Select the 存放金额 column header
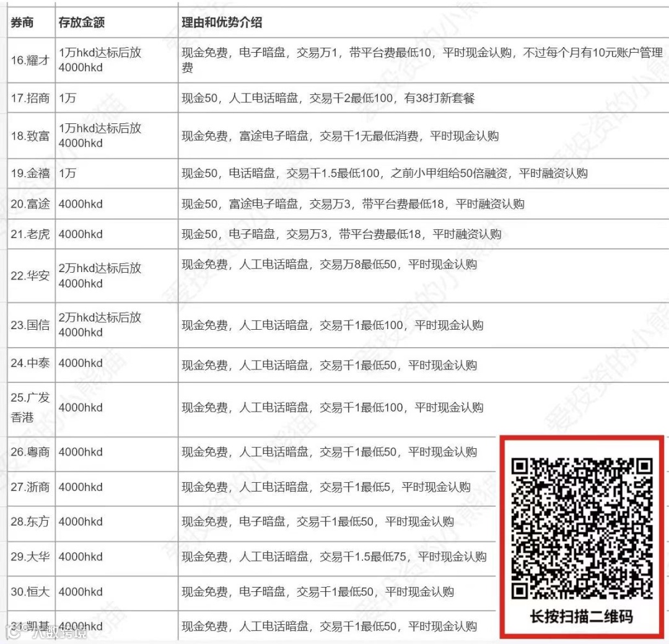This screenshot has height=644, width=669. (x=82, y=22)
